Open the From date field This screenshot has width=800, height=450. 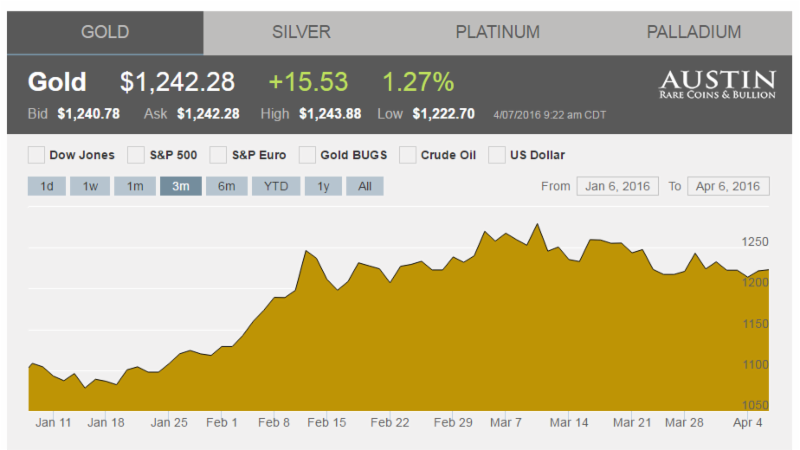coord(617,186)
